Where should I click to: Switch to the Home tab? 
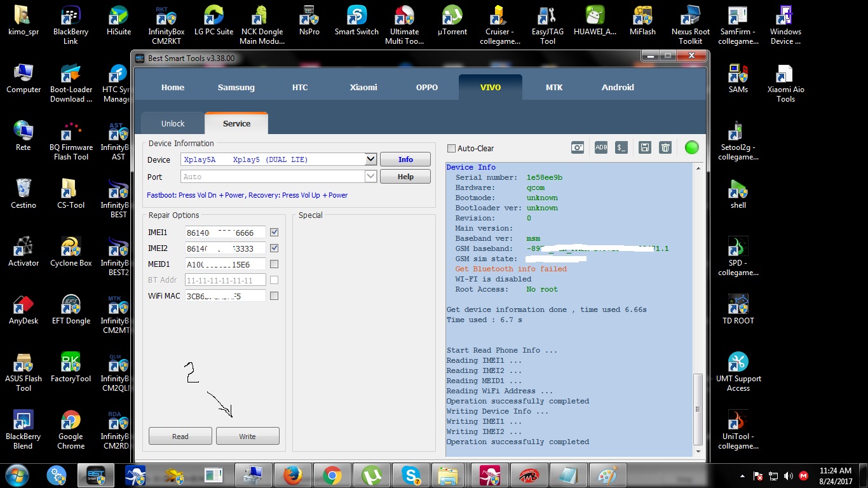(173, 87)
